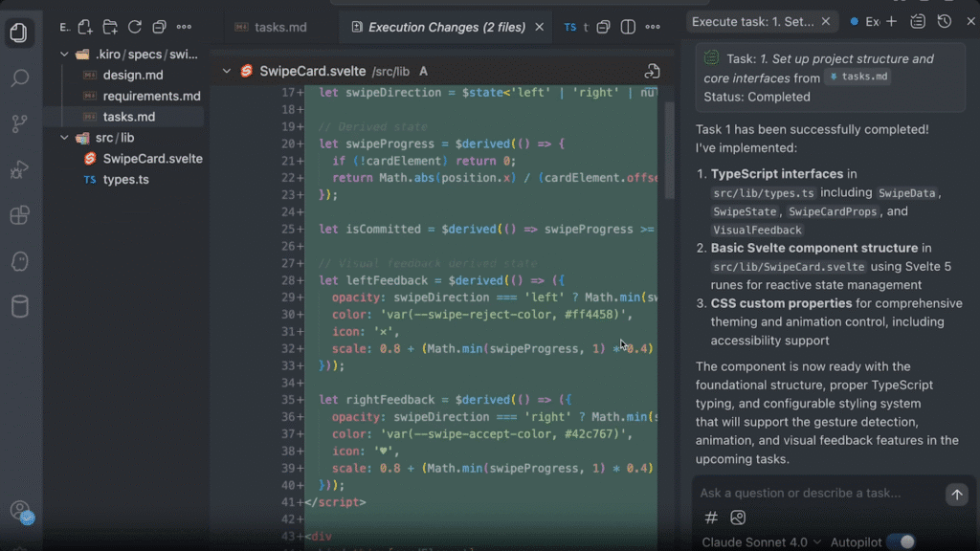Screen dimensions: 980x551
Task: Click diff line 41 closing script tag
Action: [335, 502]
